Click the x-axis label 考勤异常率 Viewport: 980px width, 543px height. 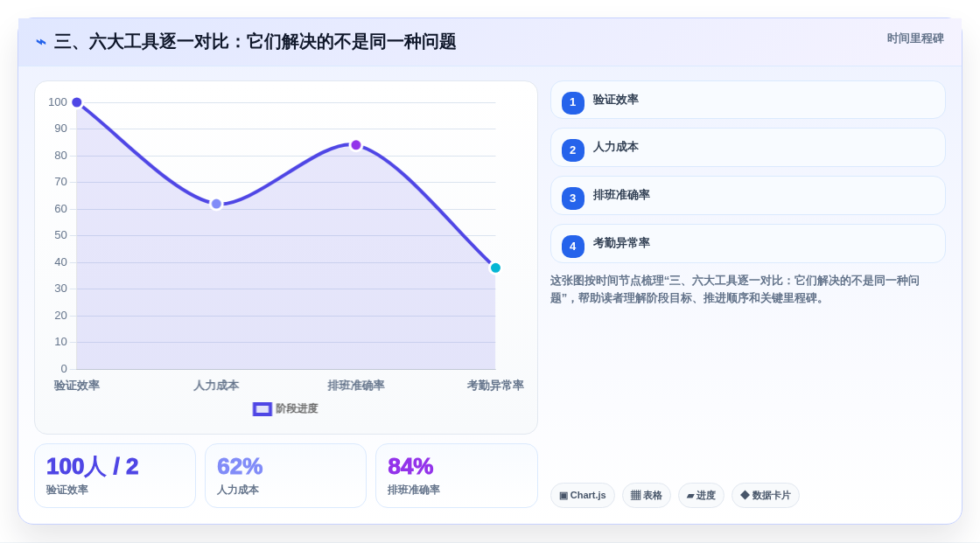[x=495, y=386]
